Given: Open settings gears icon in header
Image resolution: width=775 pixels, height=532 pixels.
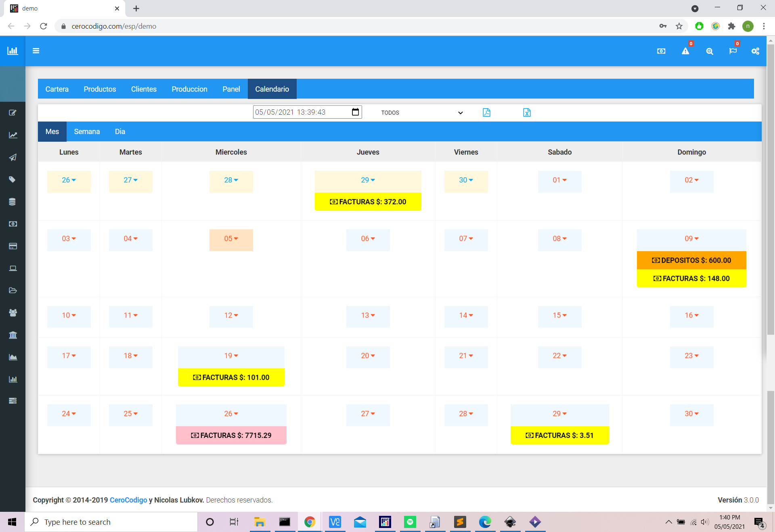Looking at the screenshot, I should click(x=755, y=51).
